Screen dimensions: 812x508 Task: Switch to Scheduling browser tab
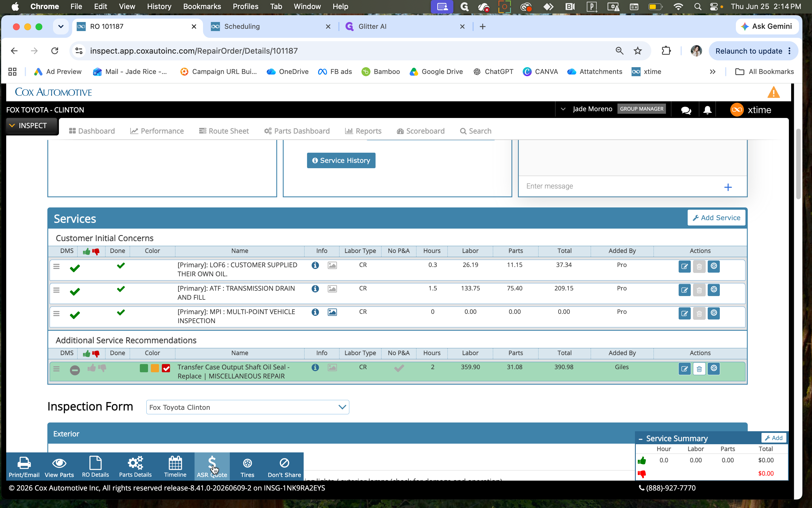271,27
